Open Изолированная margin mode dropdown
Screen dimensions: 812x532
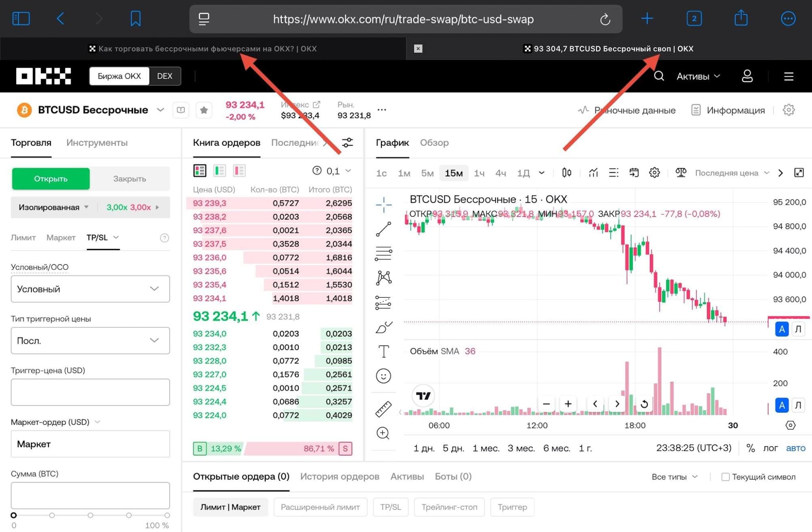click(x=53, y=207)
